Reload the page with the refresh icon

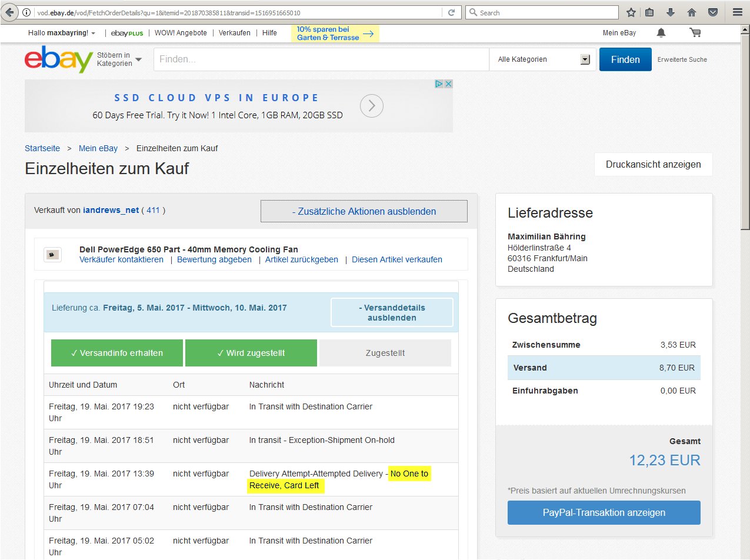451,12
